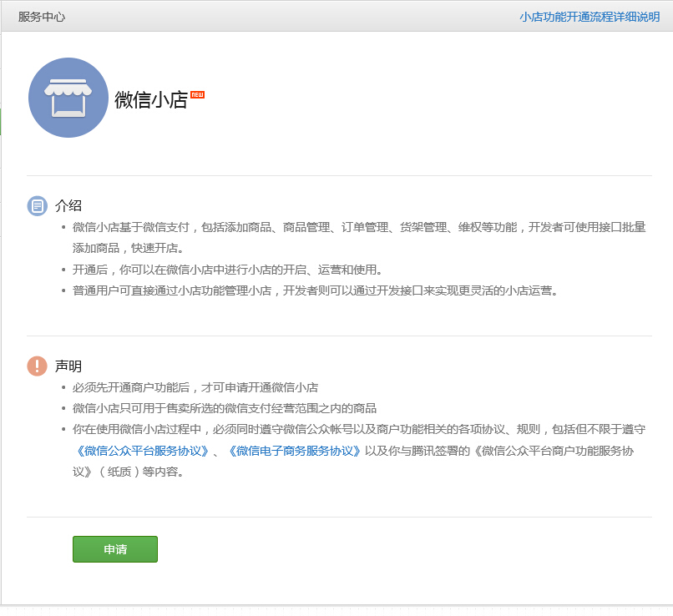Open 小店功能开通流程详细说明 link
The width and height of the screenshot is (673, 616).
tap(590, 17)
